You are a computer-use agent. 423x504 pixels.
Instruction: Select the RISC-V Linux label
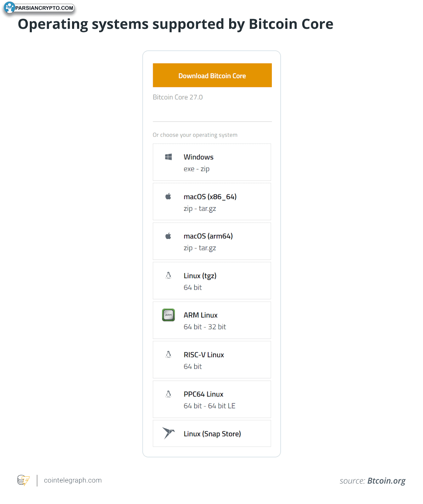coord(204,355)
